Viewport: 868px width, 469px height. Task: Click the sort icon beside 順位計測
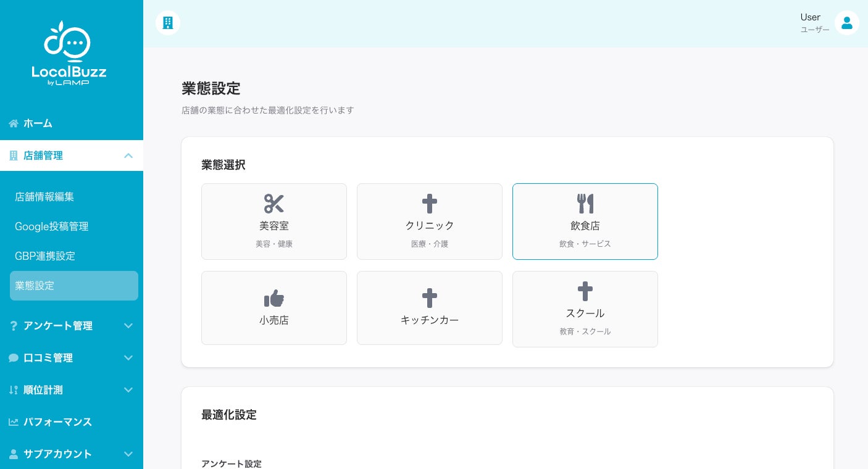tap(14, 390)
